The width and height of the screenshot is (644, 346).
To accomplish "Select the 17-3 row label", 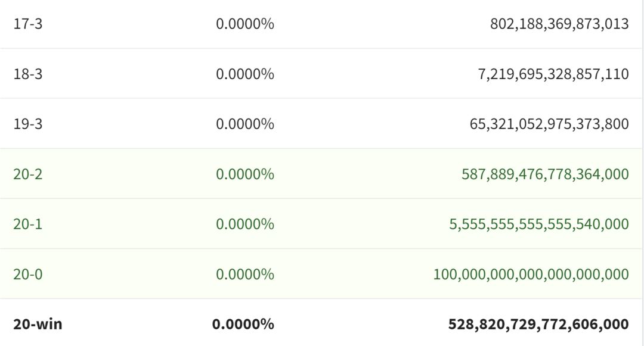I will coord(27,24).
